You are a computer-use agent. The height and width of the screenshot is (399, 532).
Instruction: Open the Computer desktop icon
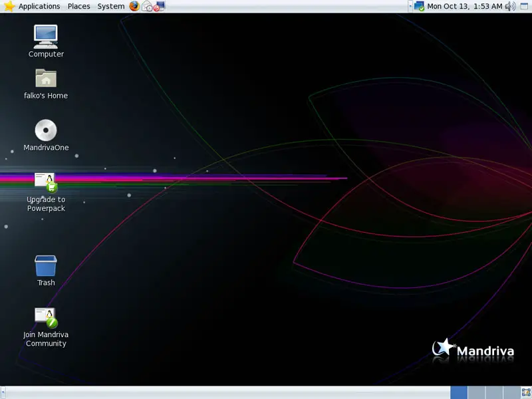(46, 37)
